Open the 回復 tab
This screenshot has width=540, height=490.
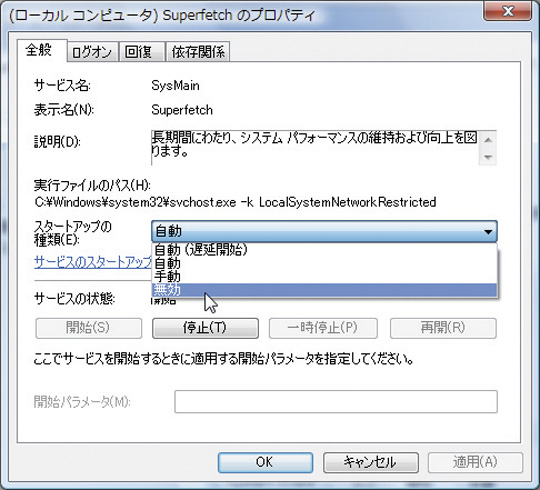tap(141, 52)
